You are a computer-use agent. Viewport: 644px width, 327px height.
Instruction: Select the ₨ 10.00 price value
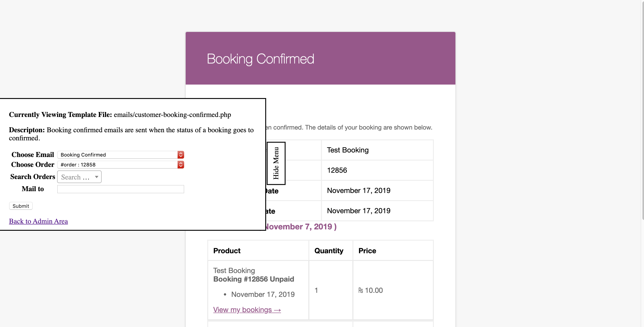370,290
